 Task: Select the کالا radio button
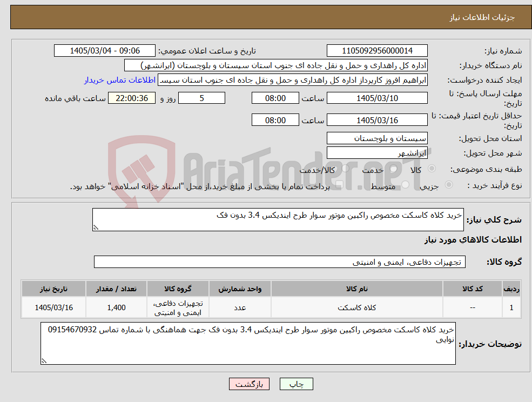[432, 169]
